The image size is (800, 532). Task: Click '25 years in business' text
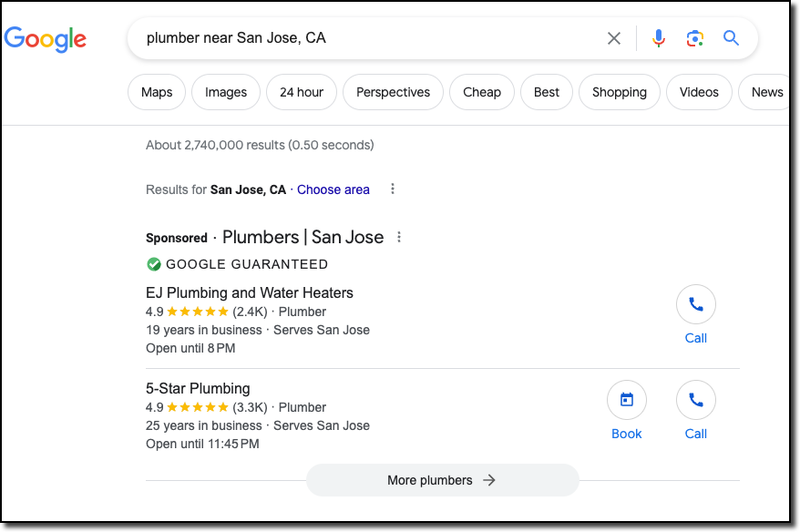pyautogui.click(x=203, y=426)
